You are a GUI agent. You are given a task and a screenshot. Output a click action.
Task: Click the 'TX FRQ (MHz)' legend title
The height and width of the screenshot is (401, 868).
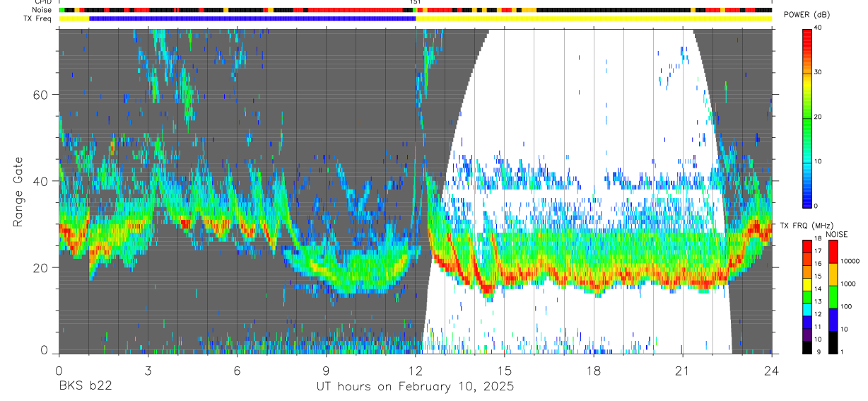tap(807, 226)
